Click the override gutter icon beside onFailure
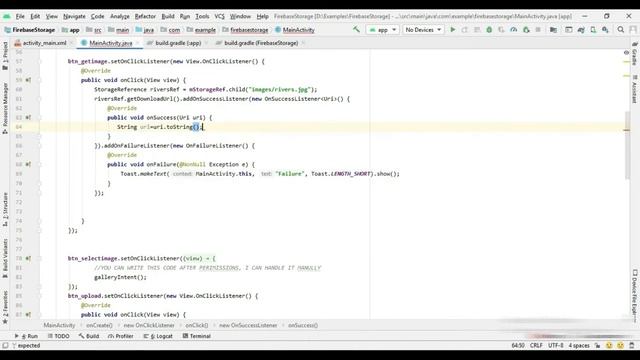Screen dimensions: 640x360 coord(28,164)
